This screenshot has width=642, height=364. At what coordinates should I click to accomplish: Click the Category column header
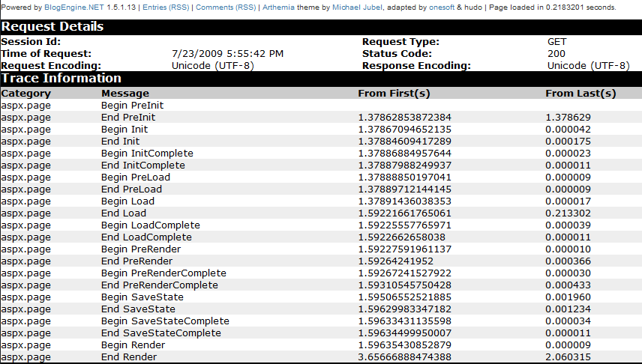click(25, 94)
